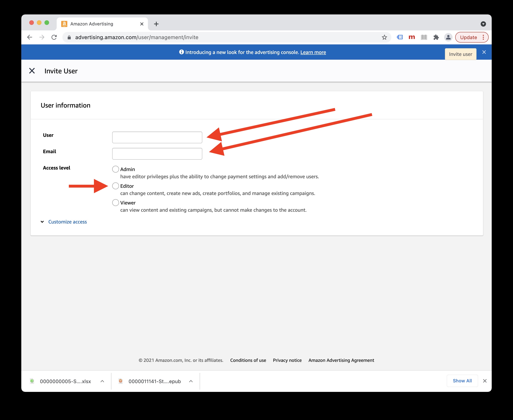Open the Conditions of use link

click(x=248, y=360)
